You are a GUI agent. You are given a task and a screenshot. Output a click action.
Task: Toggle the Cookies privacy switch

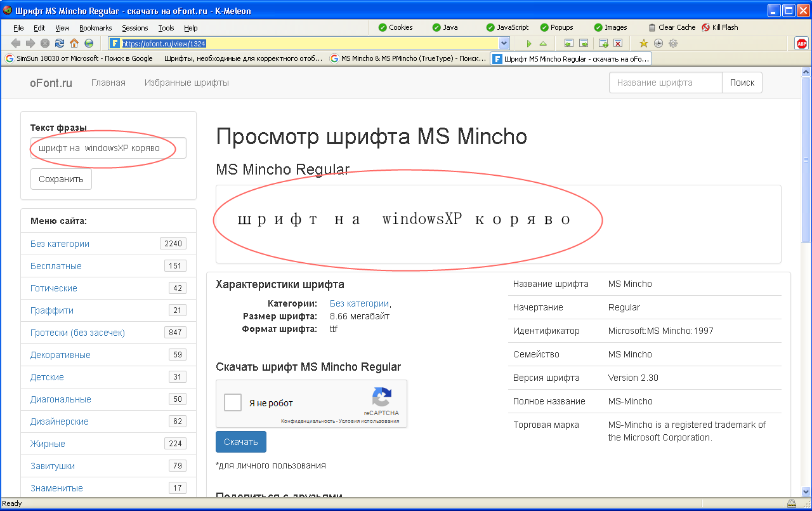coord(395,27)
